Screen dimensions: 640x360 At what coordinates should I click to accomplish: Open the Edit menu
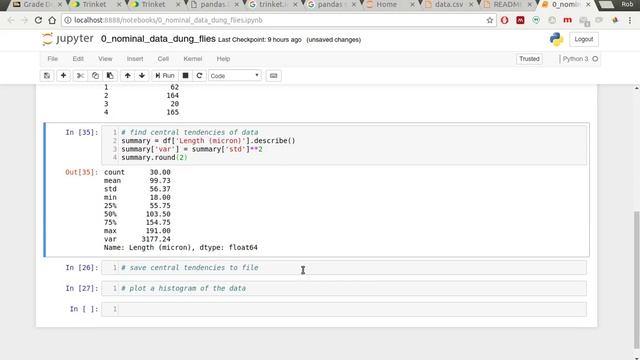tap(78, 59)
